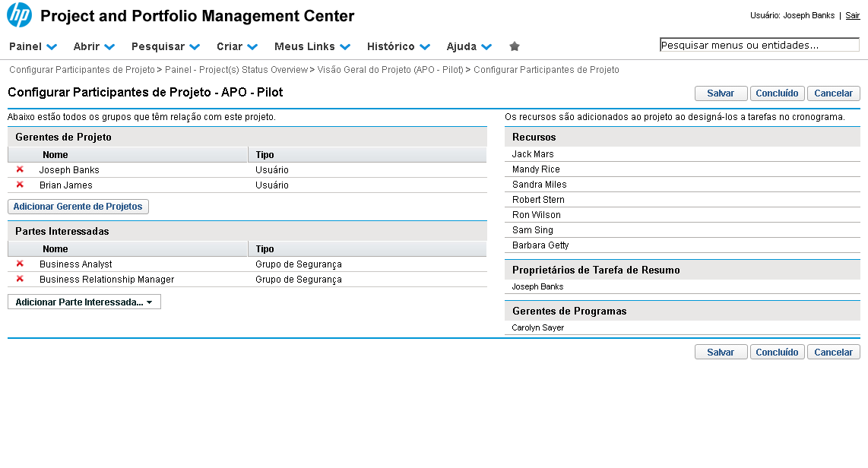Click the top Cancelar button
Viewport: 868px width, 468px height.
pyautogui.click(x=833, y=93)
